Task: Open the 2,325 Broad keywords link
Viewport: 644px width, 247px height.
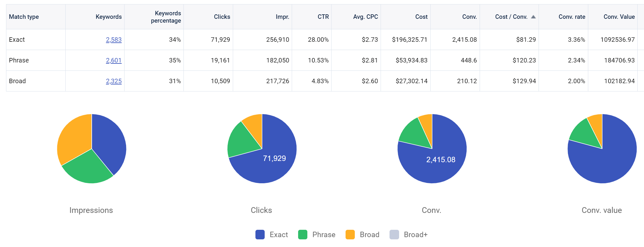Action: coord(114,81)
